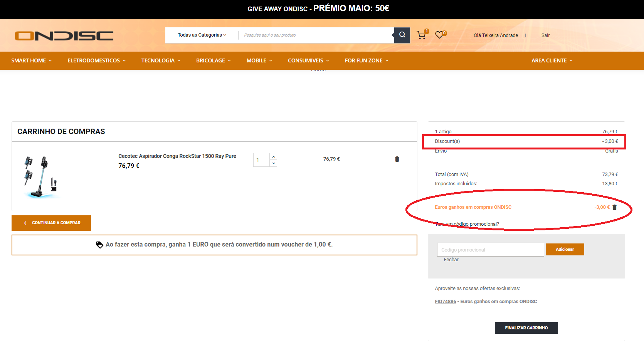Click CONTINUAR A COMPRAR button
The width and height of the screenshot is (644, 354).
click(x=51, y=223)
